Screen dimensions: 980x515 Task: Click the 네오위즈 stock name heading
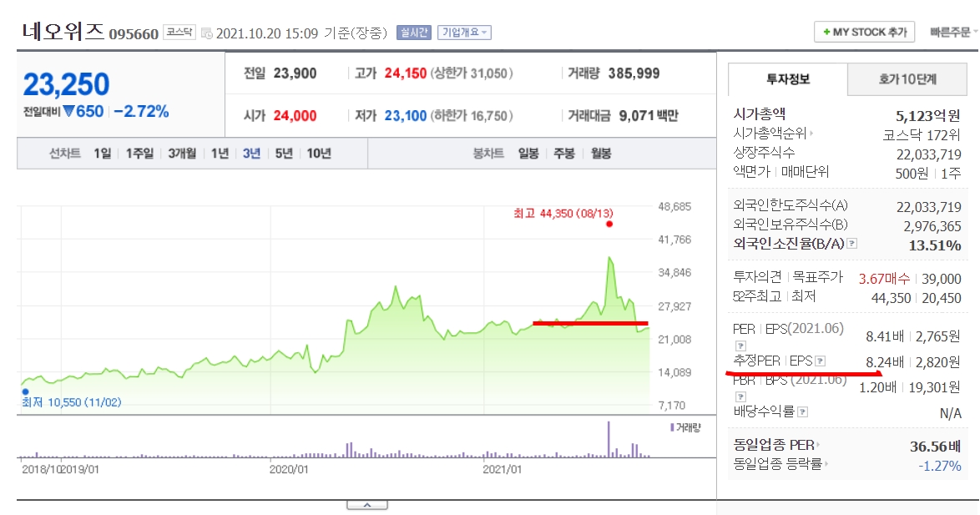pyautogui.click(x=63, y=31)
